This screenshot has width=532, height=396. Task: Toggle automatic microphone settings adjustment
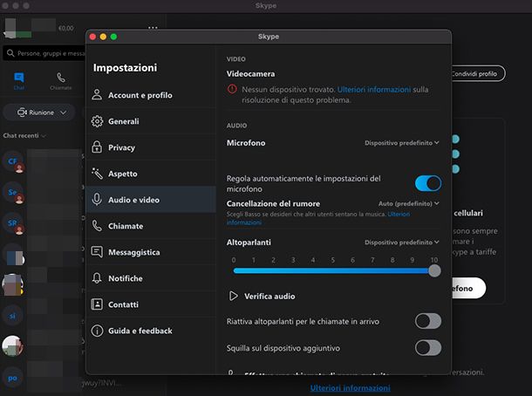(x=428, y=183)
